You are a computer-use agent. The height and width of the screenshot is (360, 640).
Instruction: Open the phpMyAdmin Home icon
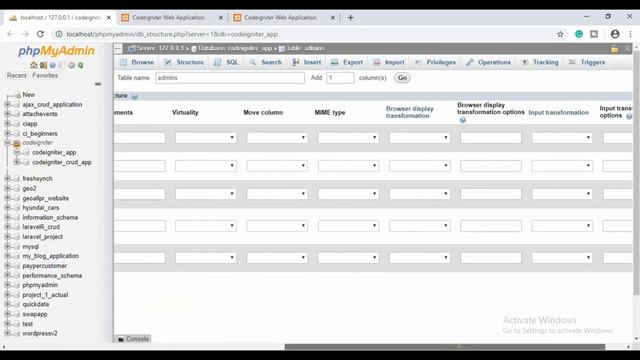pyautogui.click(x=33, y=65)
